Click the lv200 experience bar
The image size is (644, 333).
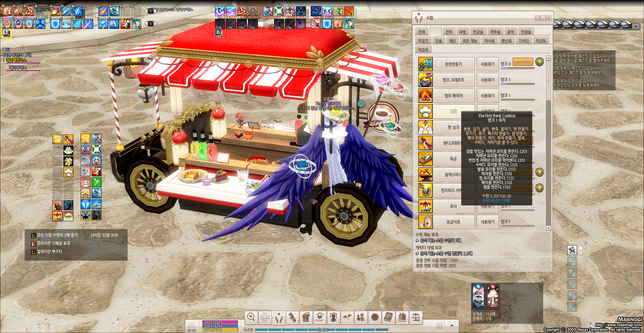(321, 330)
